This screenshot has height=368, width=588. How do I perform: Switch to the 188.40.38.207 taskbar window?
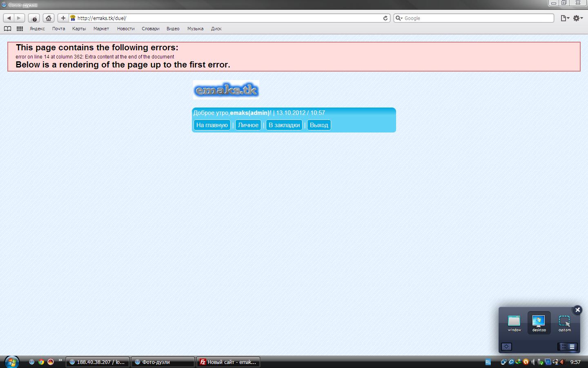coord(98,362)
